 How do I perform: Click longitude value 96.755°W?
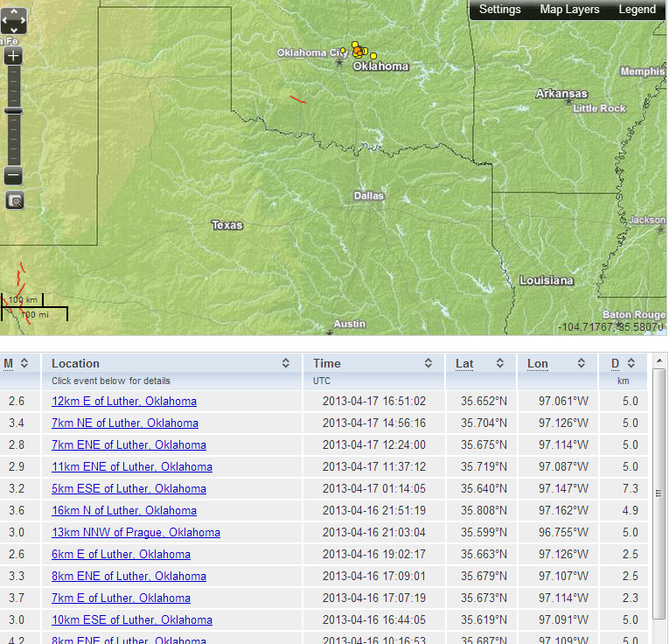(563, 532)
